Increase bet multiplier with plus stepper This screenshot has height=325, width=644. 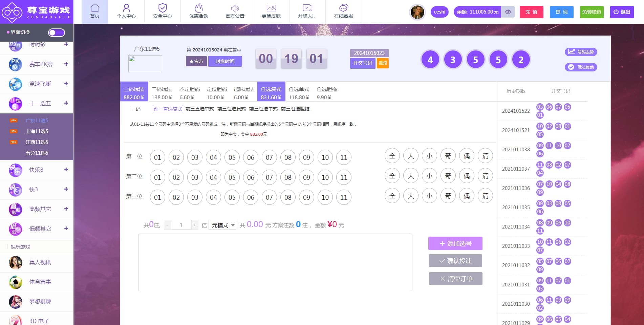[194, 225]
